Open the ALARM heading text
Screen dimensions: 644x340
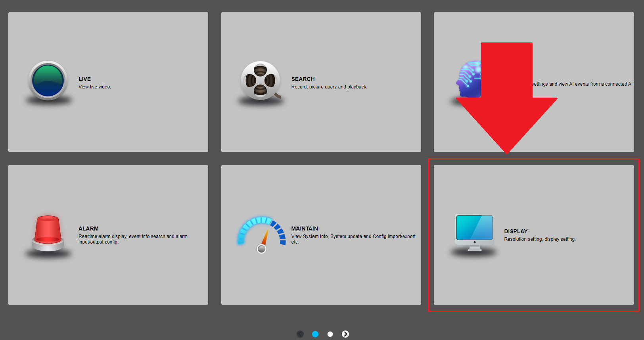tap(88, 229)
